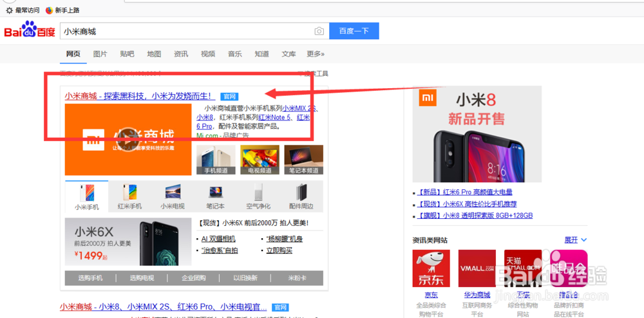Open the 笔记本频道 thumbnail
The width and height of the screenshot is (644, 318).
click(303, 160)
